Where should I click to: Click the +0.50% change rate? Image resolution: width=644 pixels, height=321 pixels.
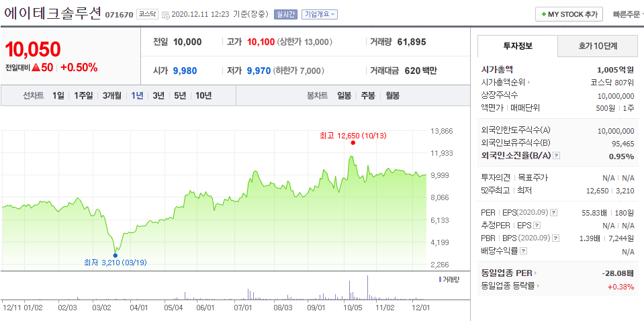point(79,68)
